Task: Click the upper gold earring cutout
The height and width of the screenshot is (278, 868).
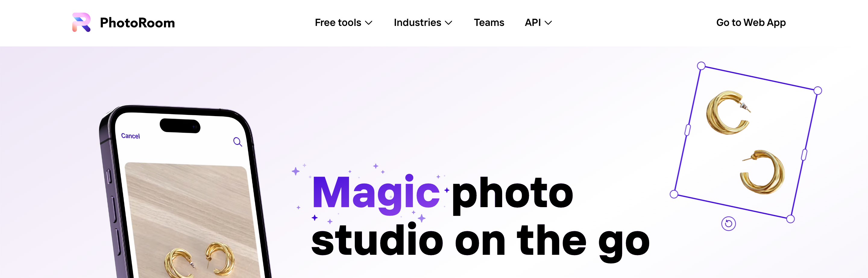Action: click(x=728, y=112)
